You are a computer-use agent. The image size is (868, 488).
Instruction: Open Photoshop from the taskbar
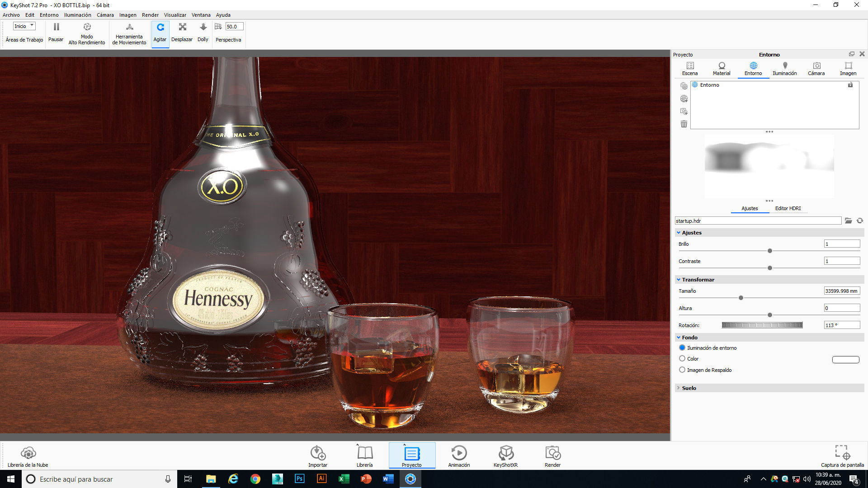(300, 479)
